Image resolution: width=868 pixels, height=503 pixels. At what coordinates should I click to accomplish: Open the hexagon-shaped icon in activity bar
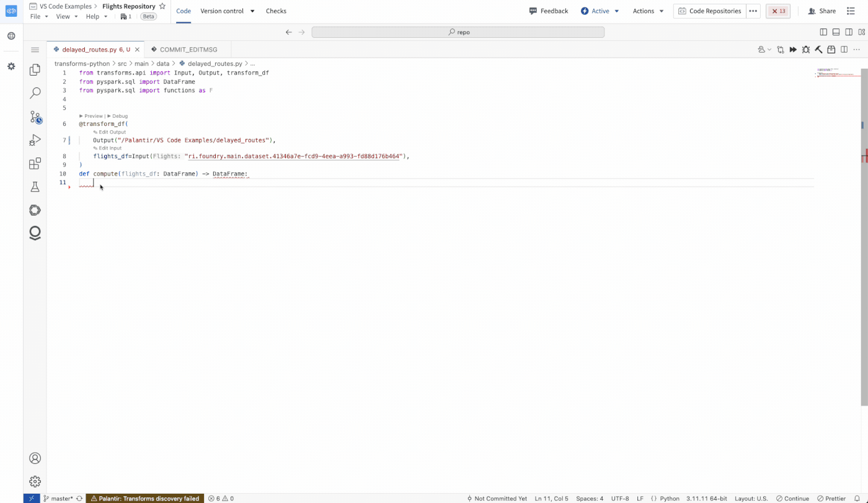(35, 210)
